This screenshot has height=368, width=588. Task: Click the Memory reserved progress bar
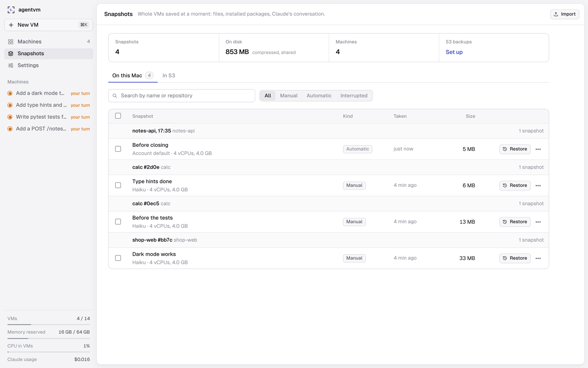click(49, 338)
